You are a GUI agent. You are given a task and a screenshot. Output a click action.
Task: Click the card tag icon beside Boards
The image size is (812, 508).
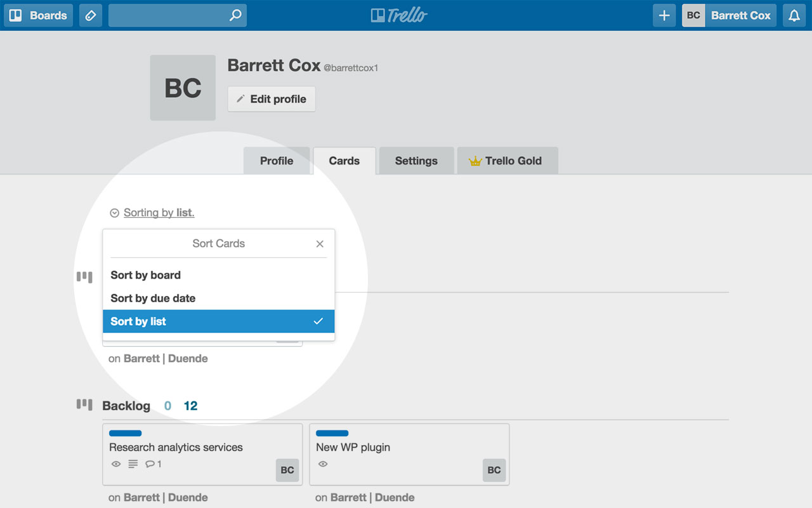[x=91, y=15]
